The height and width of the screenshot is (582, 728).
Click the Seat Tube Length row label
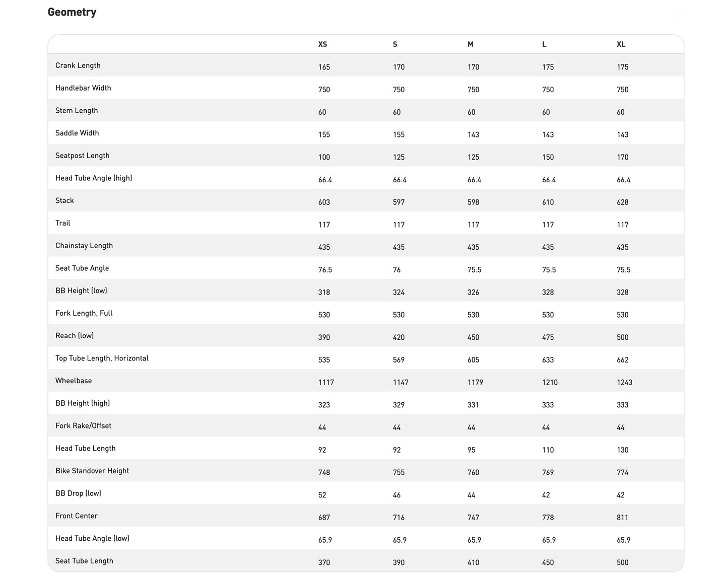pyautogui.click(x=84, y=561)
